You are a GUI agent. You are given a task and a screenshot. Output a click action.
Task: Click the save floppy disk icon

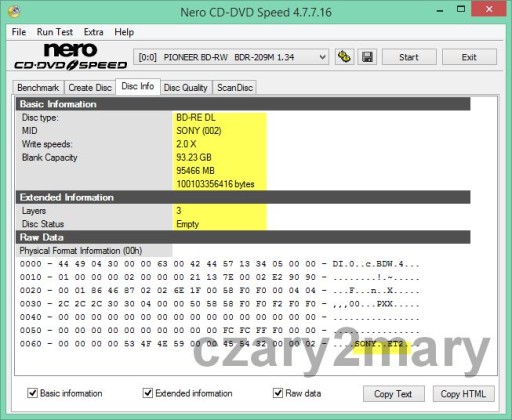coord(367,57)
